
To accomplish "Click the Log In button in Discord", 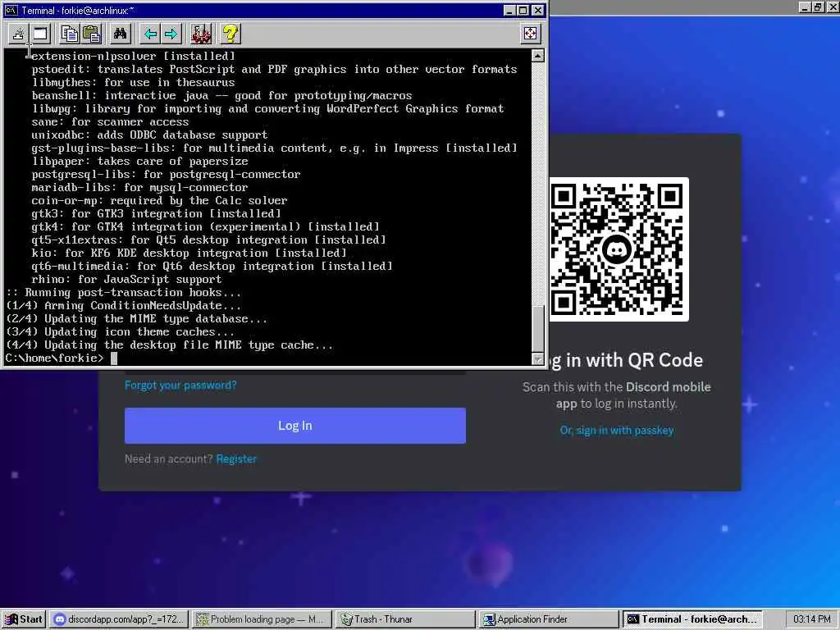I will (x=295, y=426).
